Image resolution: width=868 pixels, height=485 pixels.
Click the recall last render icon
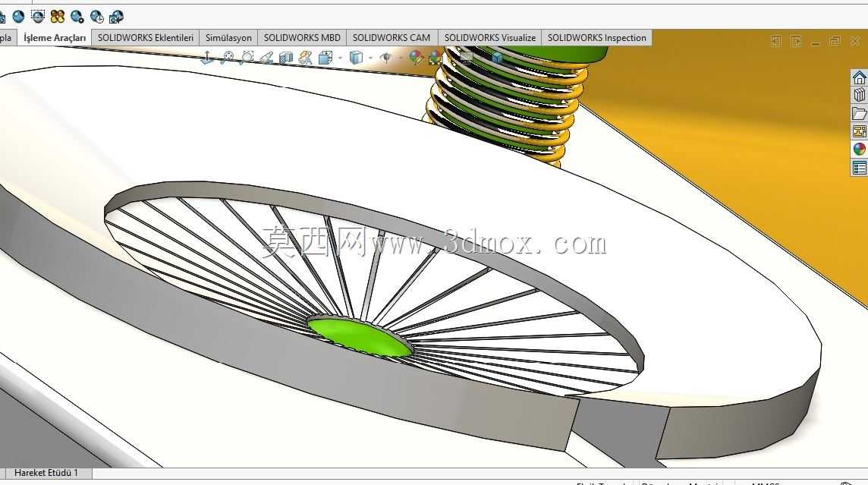116,17
